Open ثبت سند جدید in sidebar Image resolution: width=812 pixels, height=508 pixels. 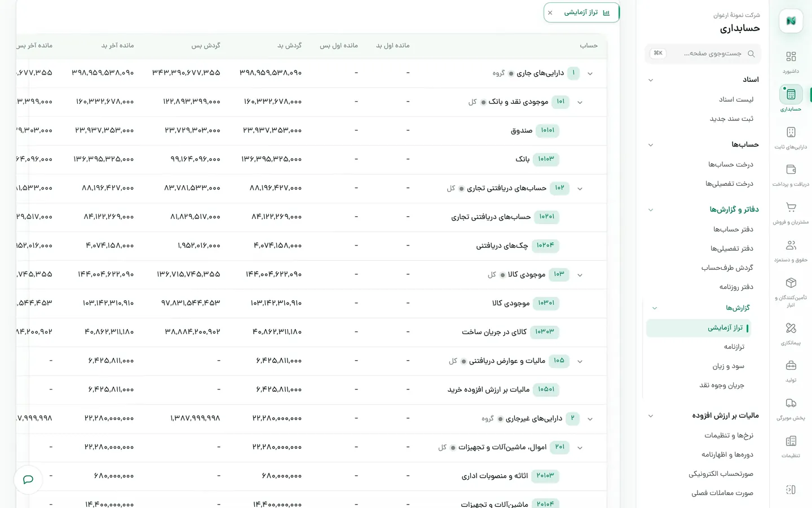click(x=731, y=119)
